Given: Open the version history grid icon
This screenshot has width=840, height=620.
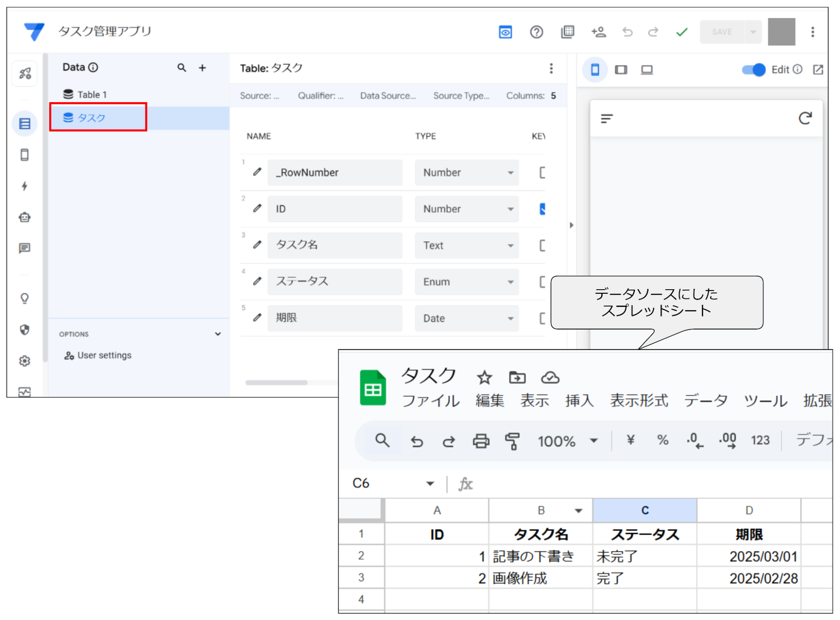Looking at the screenshot, I should [x=567, y=32].
